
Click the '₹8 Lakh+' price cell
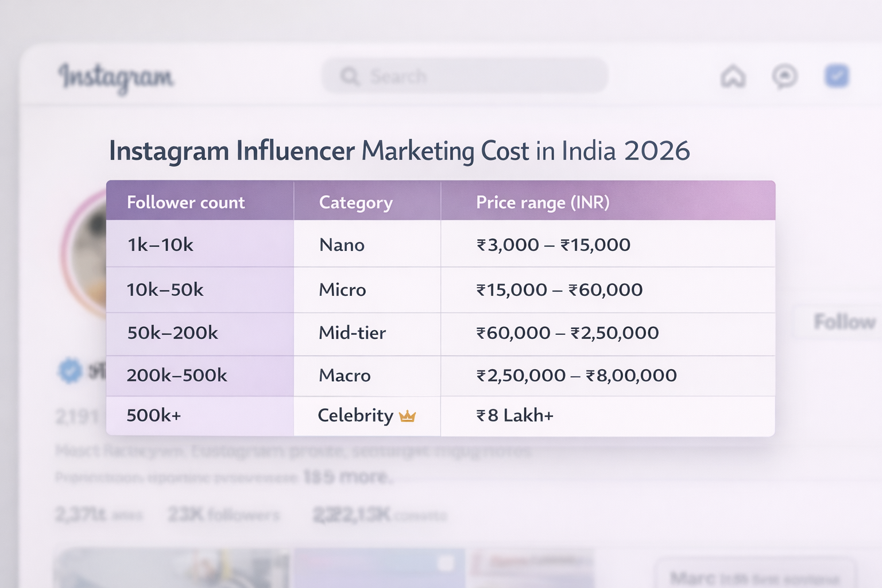coord(514,416)
